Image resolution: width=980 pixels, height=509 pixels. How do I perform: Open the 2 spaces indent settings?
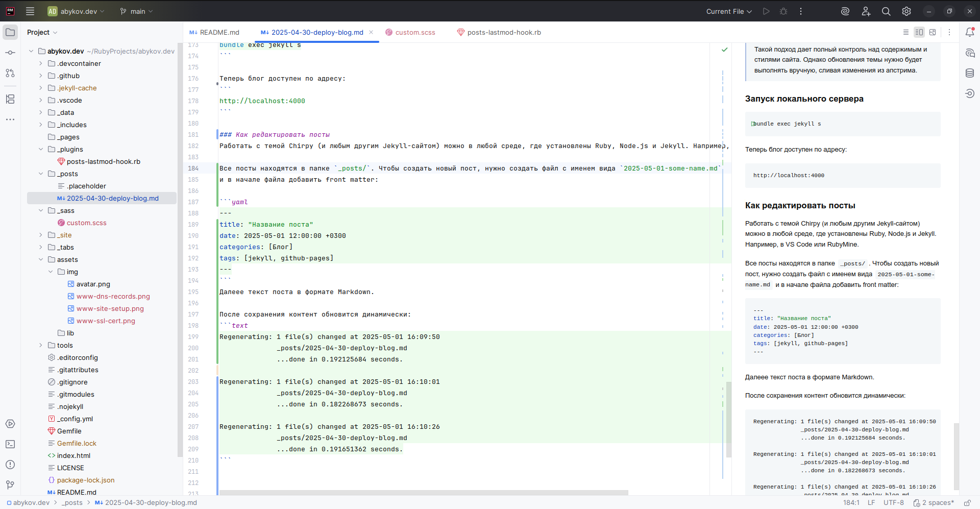pyautogui.click(x=934, y=503)
